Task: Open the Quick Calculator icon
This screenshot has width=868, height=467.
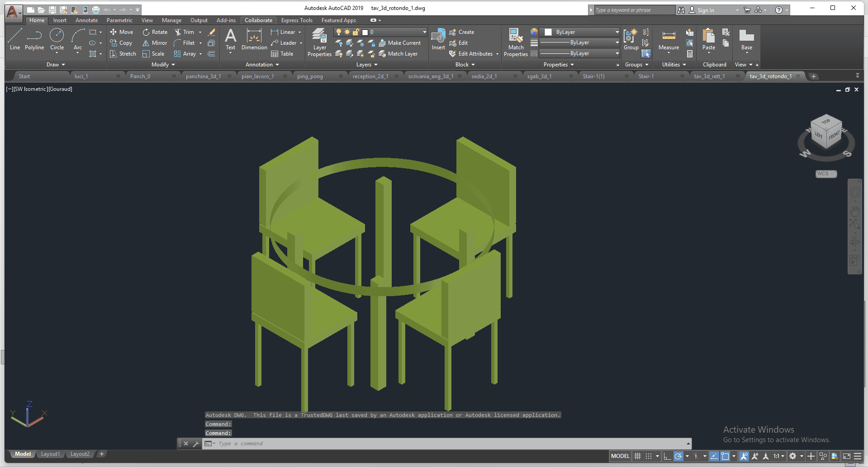Action: coord(690,54)
